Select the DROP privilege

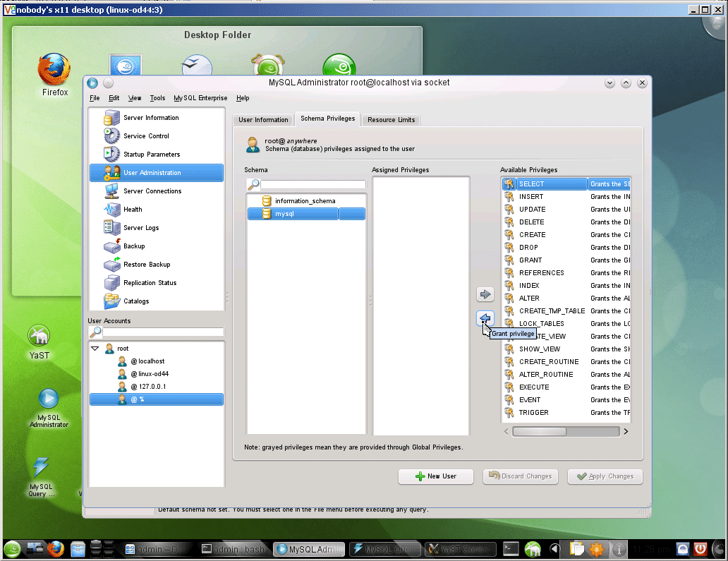566,248
